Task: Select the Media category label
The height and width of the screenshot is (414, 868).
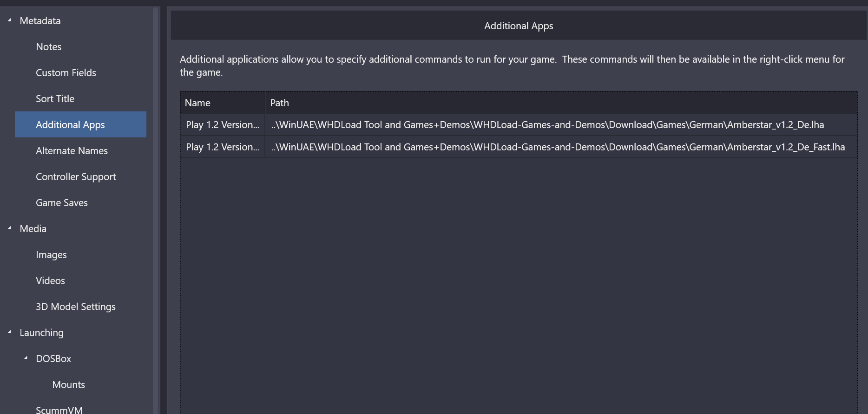Action: [33, 228]
